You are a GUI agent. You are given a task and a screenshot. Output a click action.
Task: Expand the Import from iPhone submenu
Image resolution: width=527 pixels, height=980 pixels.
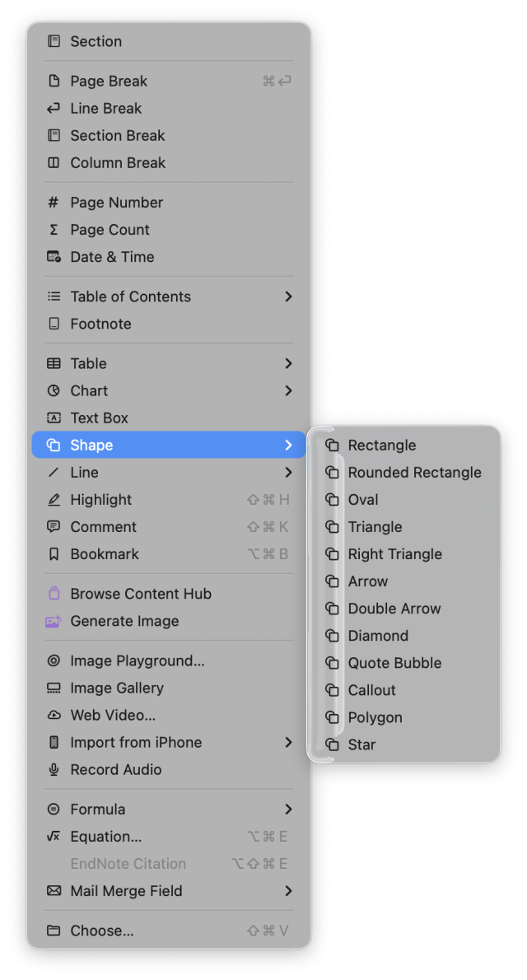pos(288,742)
